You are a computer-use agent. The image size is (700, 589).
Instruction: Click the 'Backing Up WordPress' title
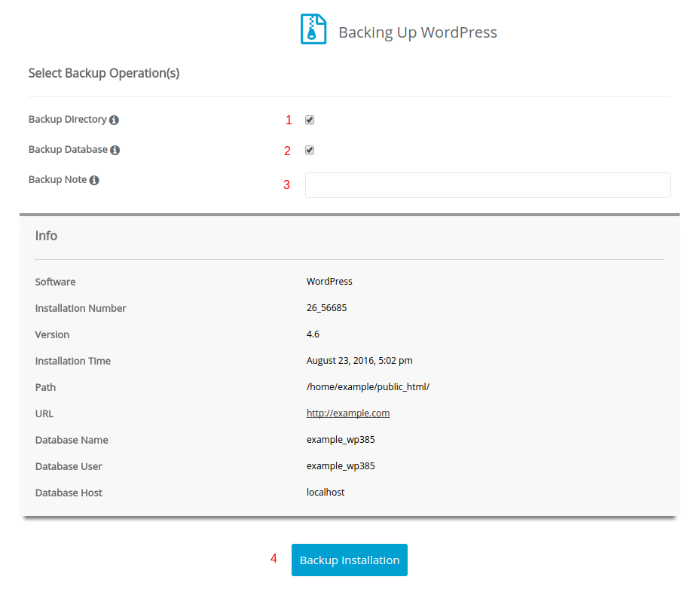[x=418, y=32]
